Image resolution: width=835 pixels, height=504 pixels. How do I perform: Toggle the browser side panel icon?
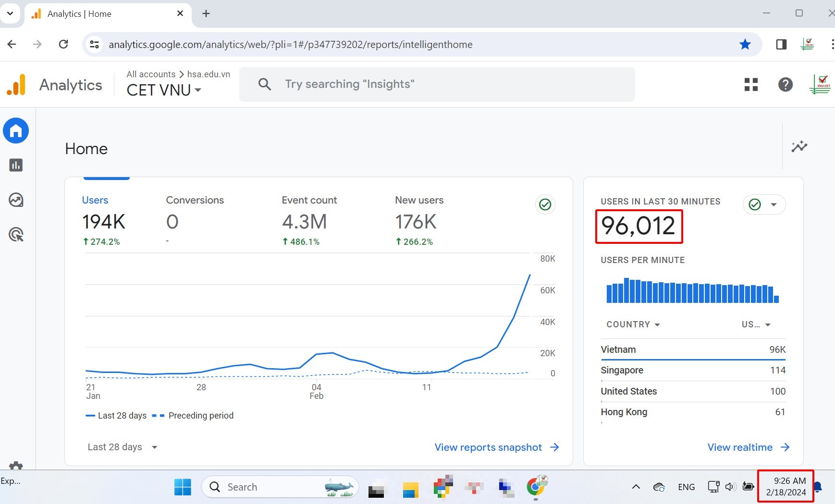click(x=781, y=45)
